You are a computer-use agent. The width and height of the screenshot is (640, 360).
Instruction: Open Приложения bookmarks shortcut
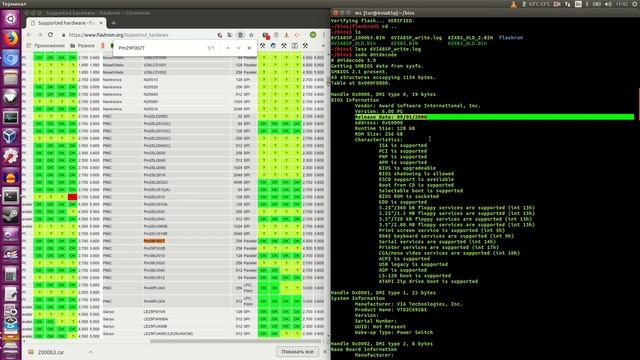(45, 46)
